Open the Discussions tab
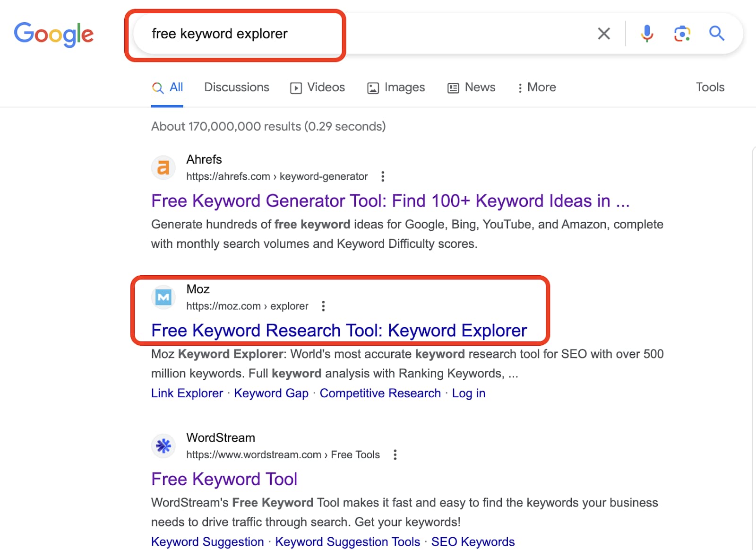The height and width of the screenshot is (550, 756). (x=236, y=87)
